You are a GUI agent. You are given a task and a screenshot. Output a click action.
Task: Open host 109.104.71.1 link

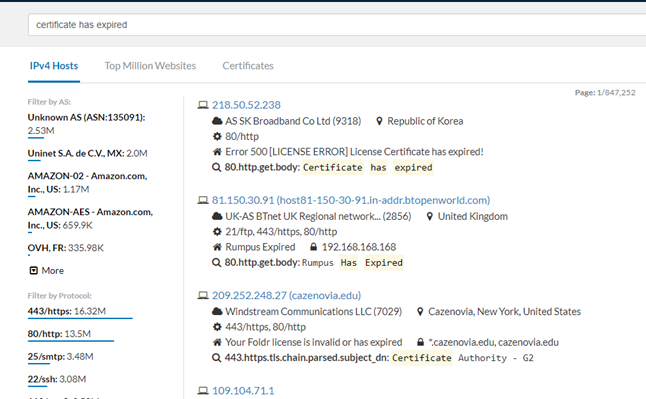(x=243, y=391)
